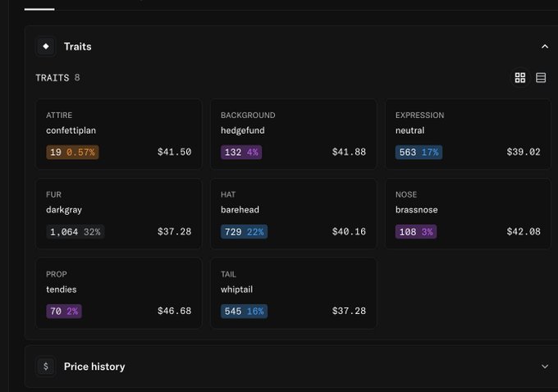Switch traits to list view

541,78
